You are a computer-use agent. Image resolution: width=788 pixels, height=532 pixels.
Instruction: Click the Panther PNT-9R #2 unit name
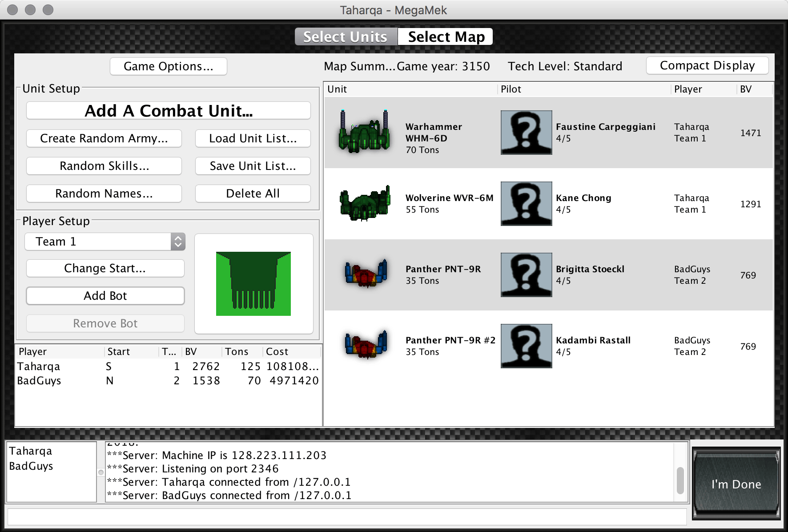(x=450, y=340)
